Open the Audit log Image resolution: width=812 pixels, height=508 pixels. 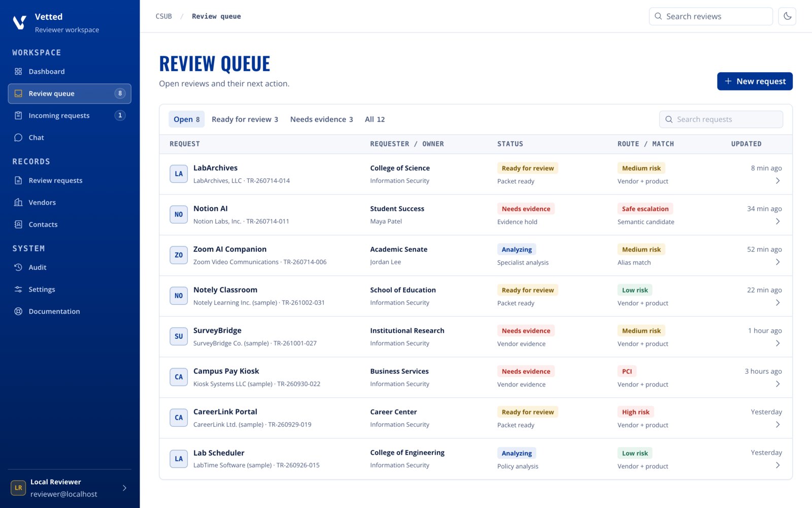coord(70,267)
